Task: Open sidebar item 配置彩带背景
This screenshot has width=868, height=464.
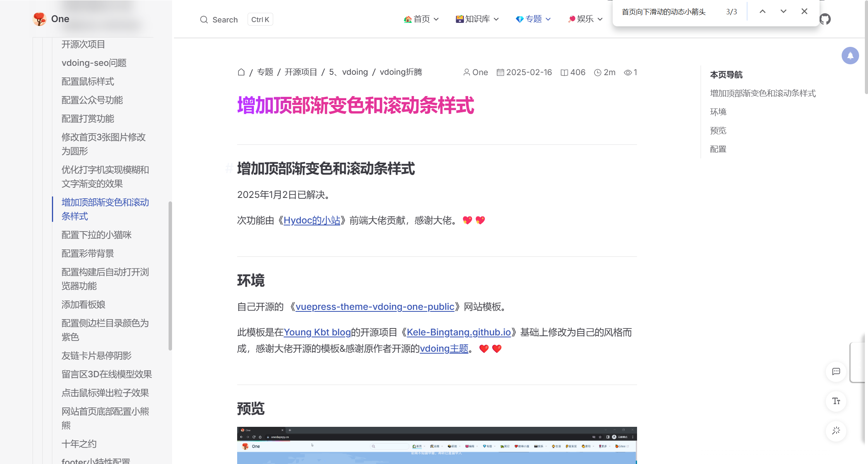Action: [x=88, y=254]
